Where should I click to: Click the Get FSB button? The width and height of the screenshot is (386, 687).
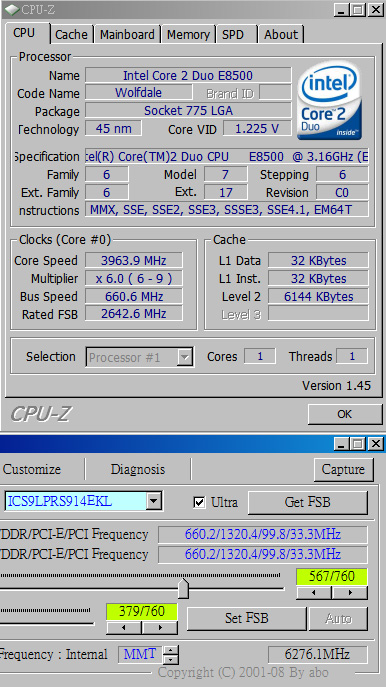[308, 502]
